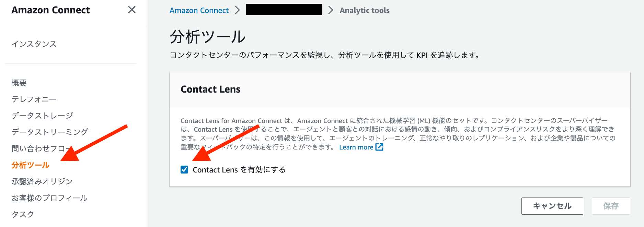Select the 分析ツール sidebar entry
Image resolution: width=644 pixels, height=227 pixels.
[x=31, y=165]
